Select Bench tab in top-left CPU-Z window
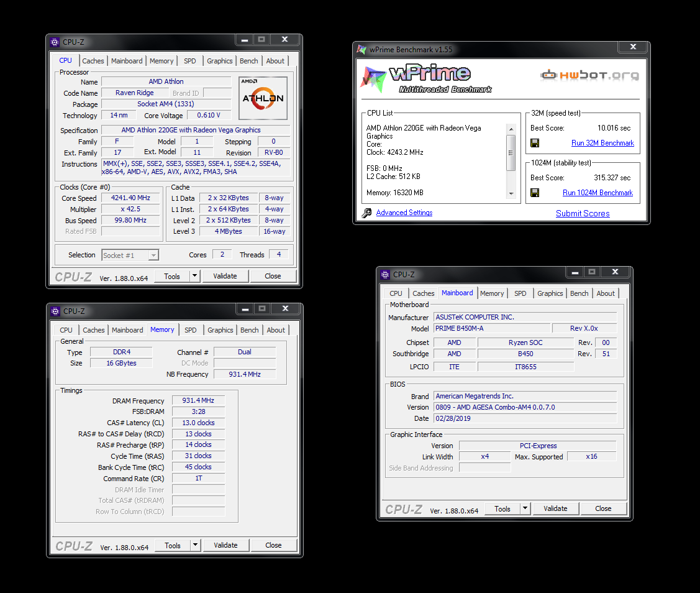 pyautogui.click(x=248, y=61)
